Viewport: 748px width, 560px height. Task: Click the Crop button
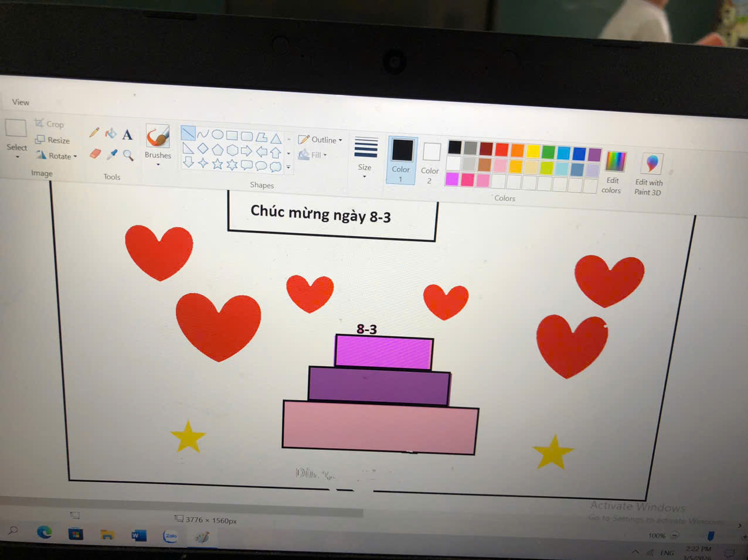(49, 124)
